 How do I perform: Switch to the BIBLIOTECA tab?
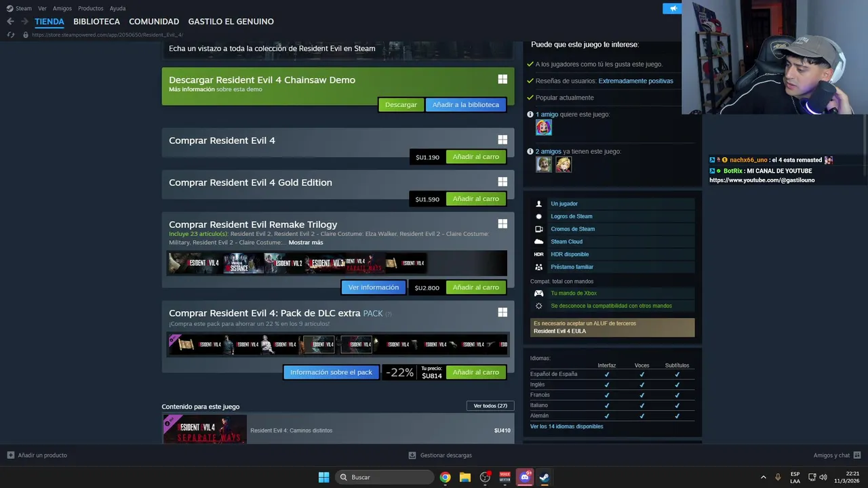click(x=96, y=22)
